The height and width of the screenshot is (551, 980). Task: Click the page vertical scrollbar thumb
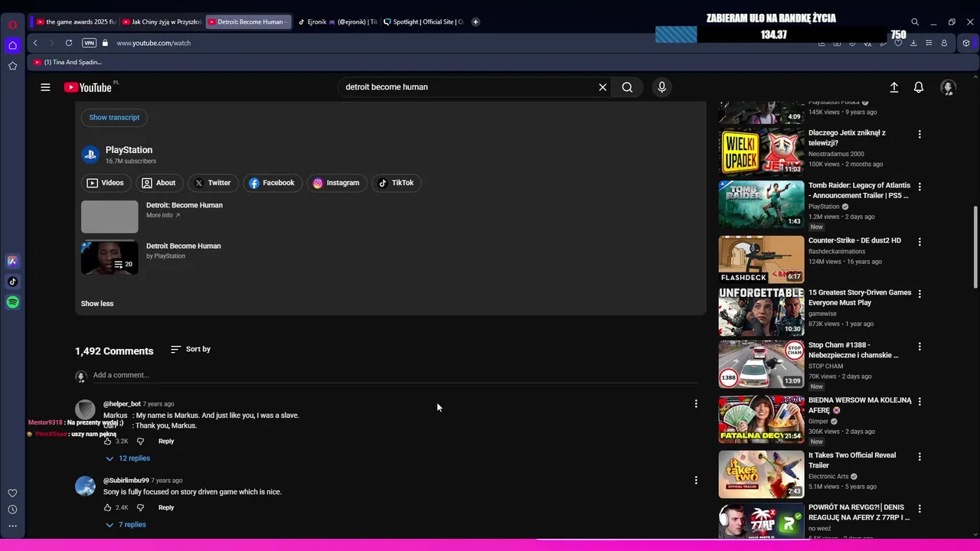click(975, 248)
